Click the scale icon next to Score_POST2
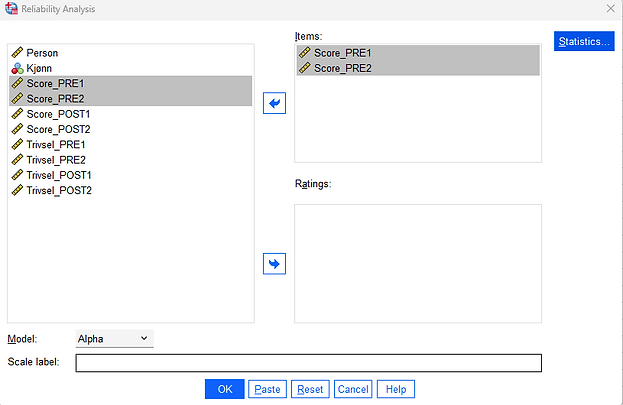623x405 pixels. point(17,129)
